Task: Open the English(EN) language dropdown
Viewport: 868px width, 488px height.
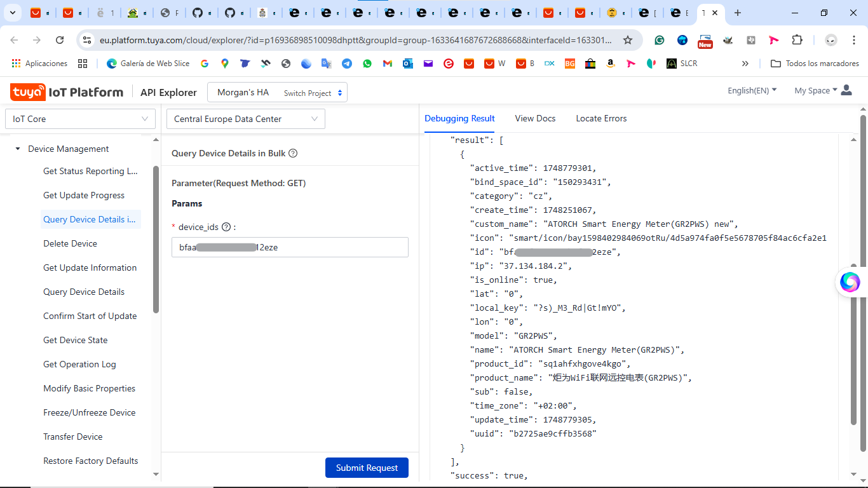Action: [752, 90]
